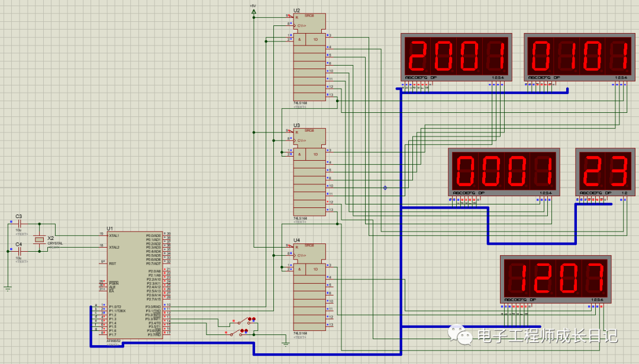Click the 1234 digit label under 0101 display
Viewport: 639px width, 364px height.
[x=621, y=77]
